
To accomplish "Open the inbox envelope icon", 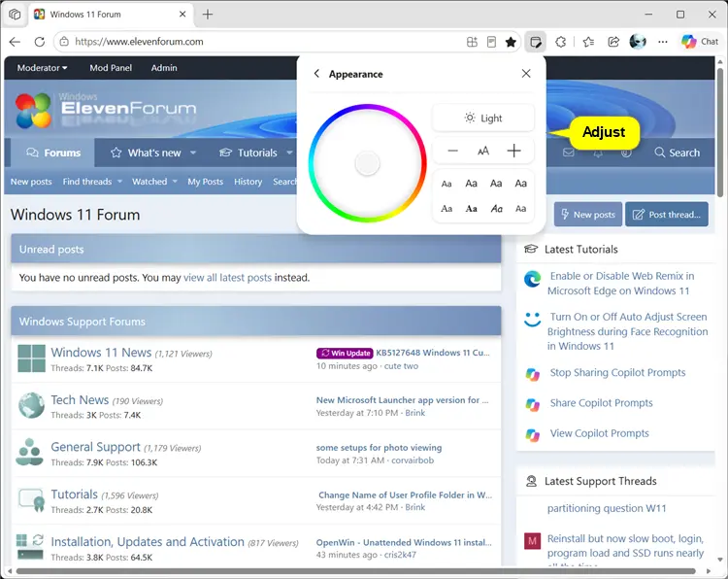I will click(x=569, y=153).
